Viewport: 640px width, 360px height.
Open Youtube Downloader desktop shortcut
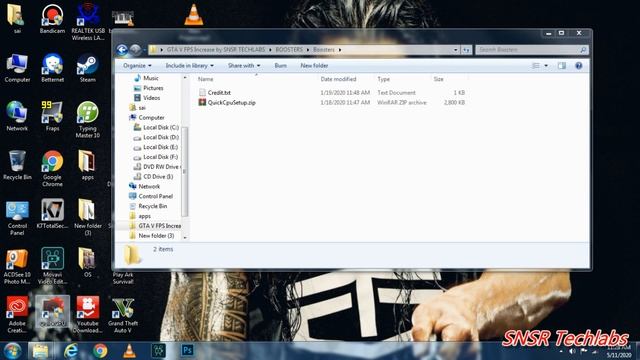click(x=87, y=314)
